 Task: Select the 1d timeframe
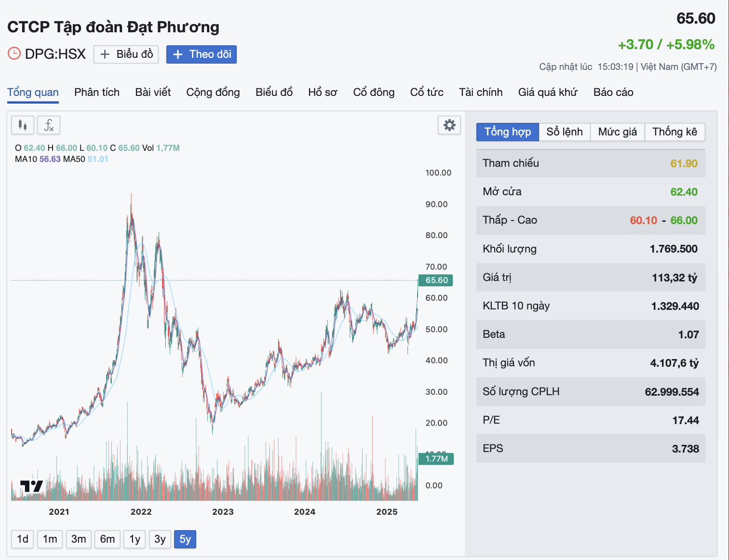coord(23,539)
